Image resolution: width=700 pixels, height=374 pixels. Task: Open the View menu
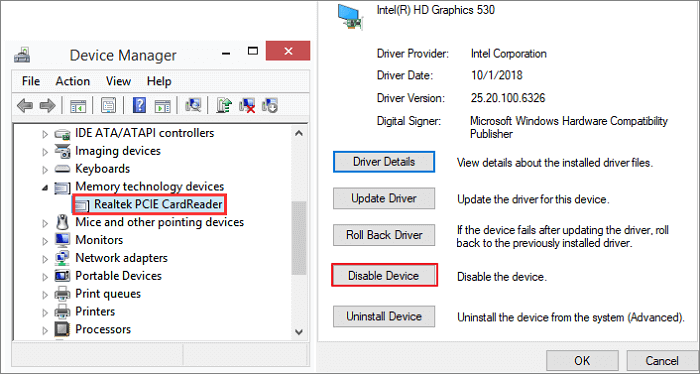(x=118, y=81)
